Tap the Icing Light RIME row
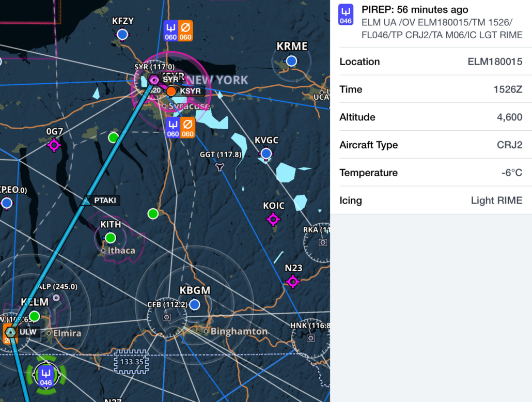 tap(431, 200)
